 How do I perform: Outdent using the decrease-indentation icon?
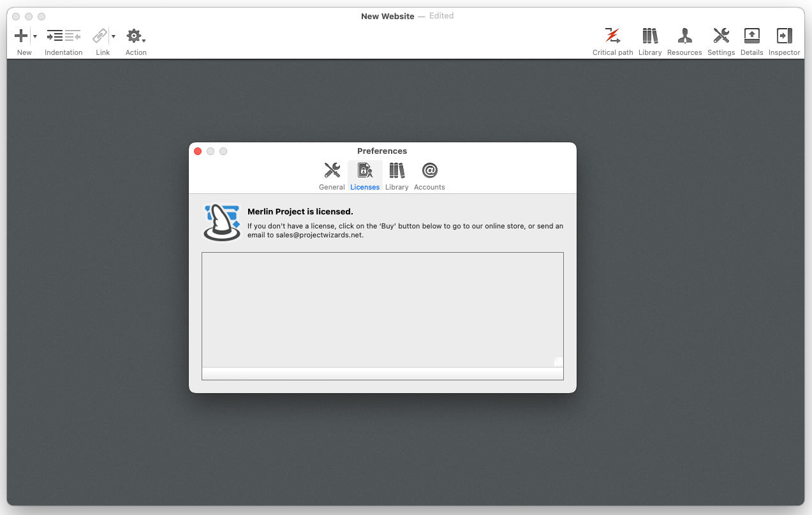73,36
